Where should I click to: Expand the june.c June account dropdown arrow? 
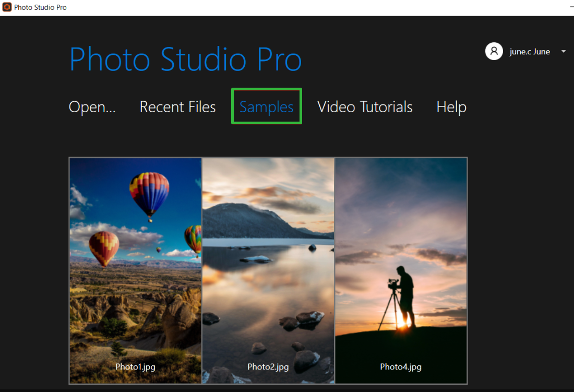(x=564, y=52)
